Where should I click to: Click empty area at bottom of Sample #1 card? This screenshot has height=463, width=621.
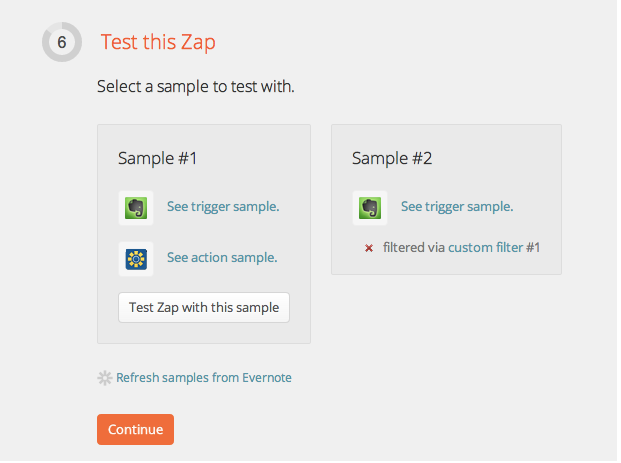coord(203,333)
